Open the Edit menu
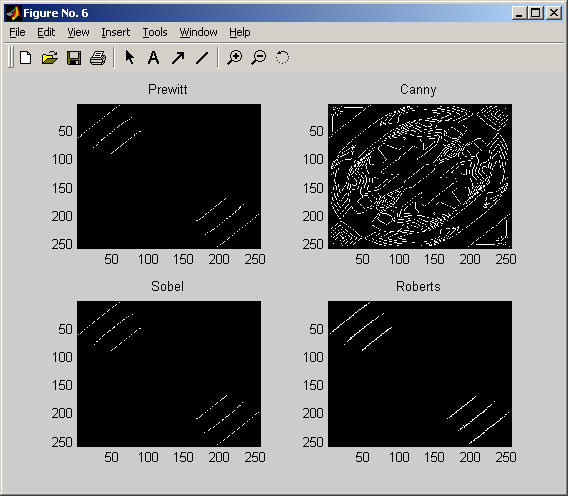This screenshot has width=568, height=496. pyautogui.click(x=46, y=32)
